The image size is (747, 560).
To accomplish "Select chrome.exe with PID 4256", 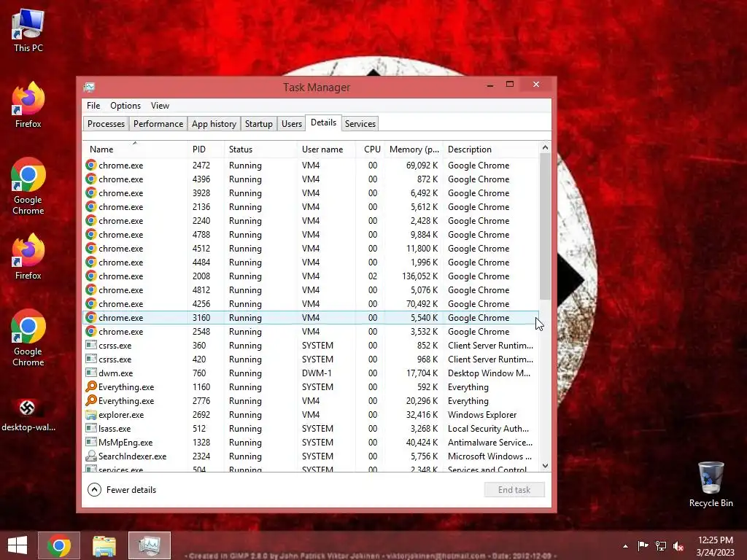I will [311, 304].
